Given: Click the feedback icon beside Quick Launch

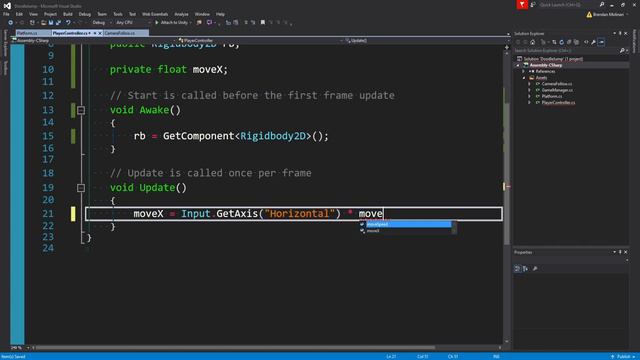Looking at the screenshot, I should coord(533,5).
